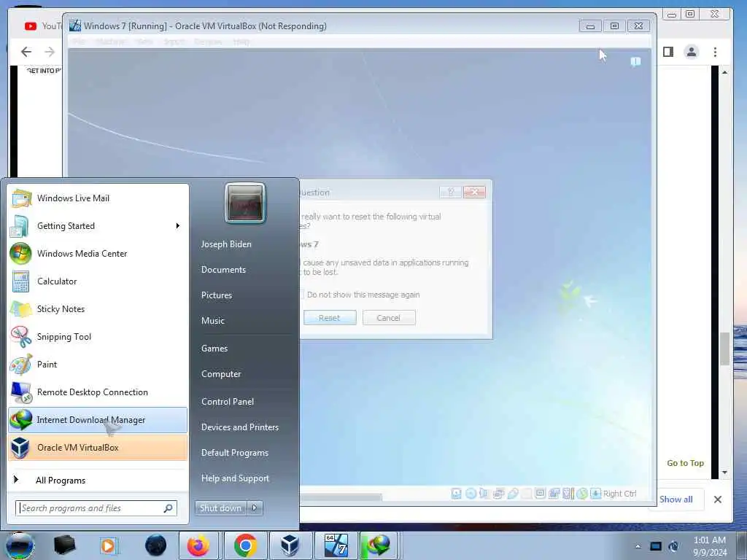Open the Shut down options arrow
747x560 pixels.
255,508
